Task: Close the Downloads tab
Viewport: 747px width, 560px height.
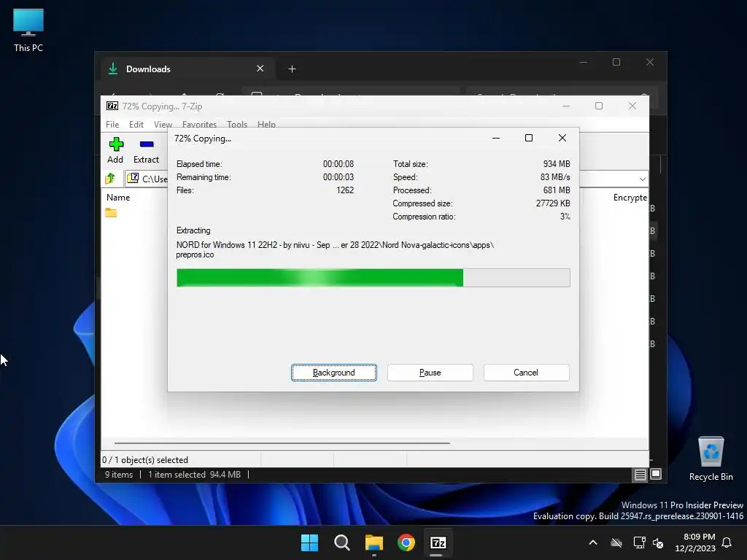Action: tap(260, 69)
